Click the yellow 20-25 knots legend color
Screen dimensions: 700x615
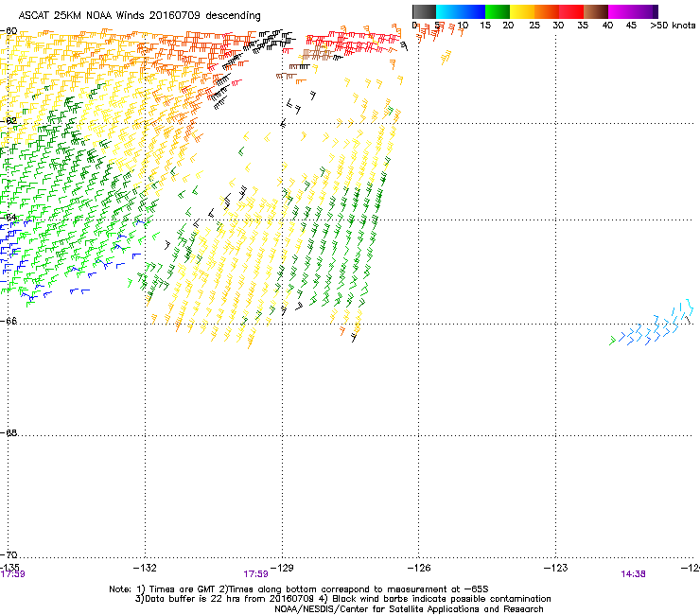(522, 11)
